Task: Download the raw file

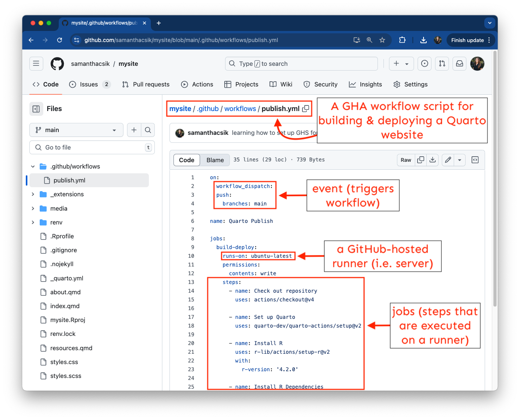Action: (x=433, y=160)
